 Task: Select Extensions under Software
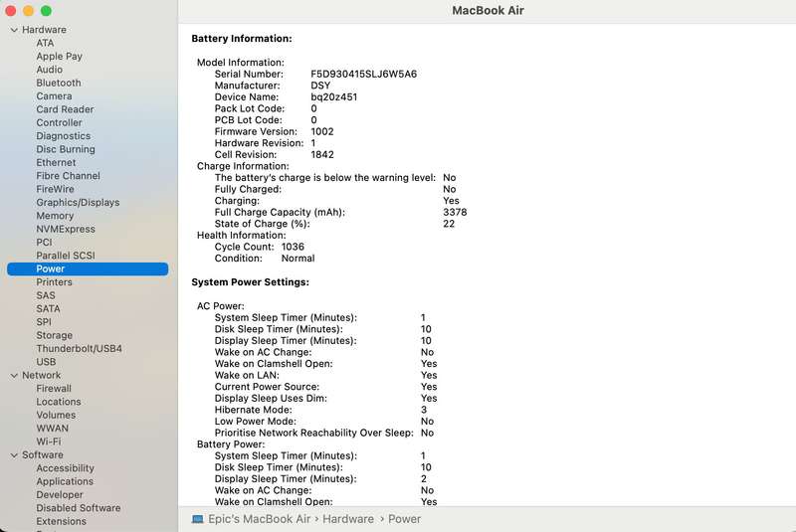[x=61, y=521]
